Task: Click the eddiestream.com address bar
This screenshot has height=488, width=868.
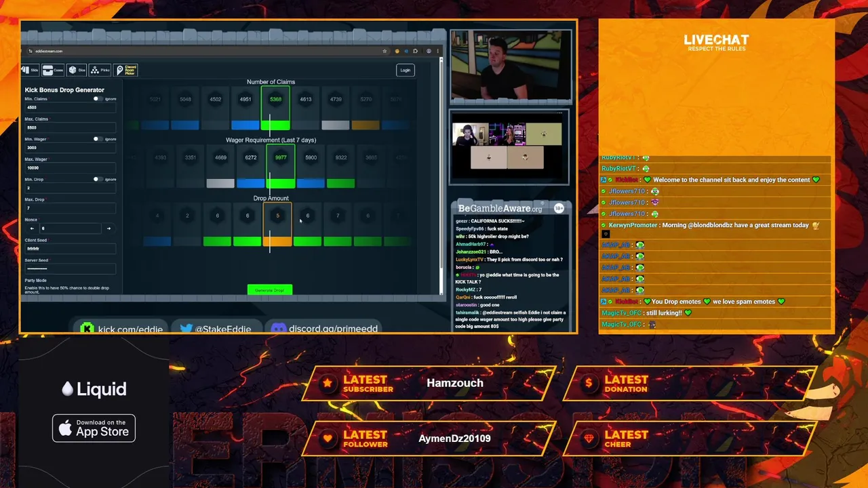Action: [x=207, y=51]
